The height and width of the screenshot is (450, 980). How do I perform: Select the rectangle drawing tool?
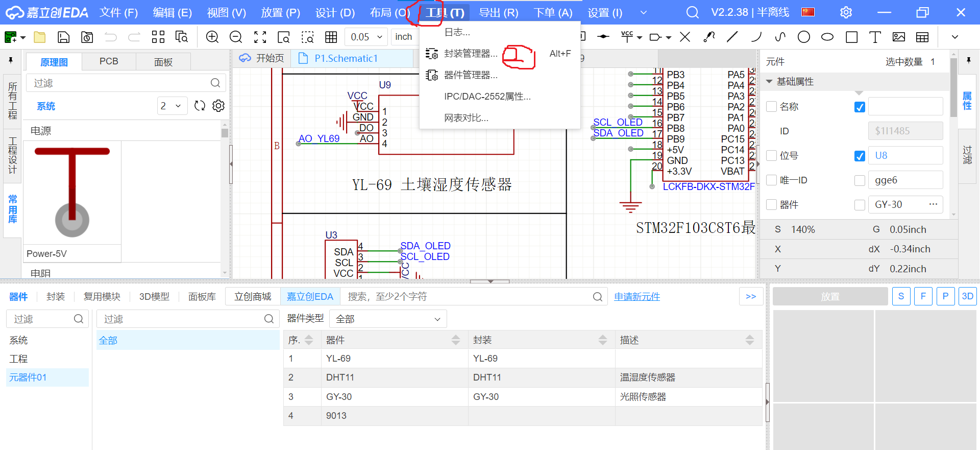[851, 37]
